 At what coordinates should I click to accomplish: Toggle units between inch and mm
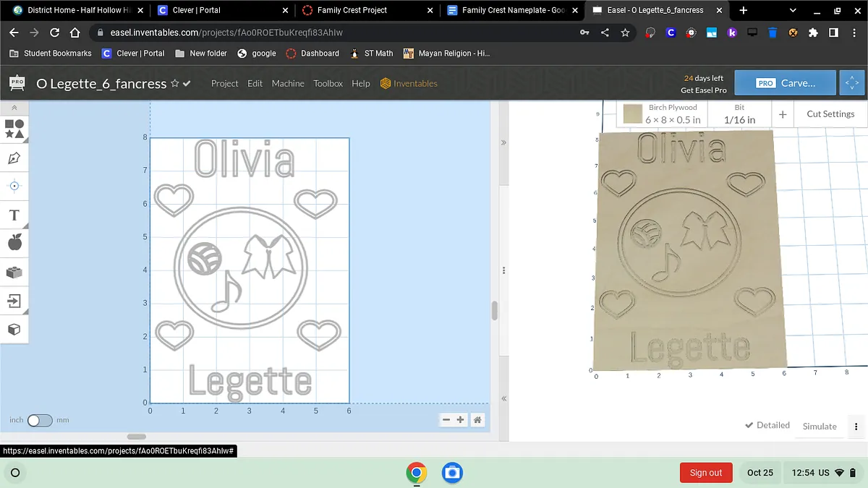pos(40,420)
